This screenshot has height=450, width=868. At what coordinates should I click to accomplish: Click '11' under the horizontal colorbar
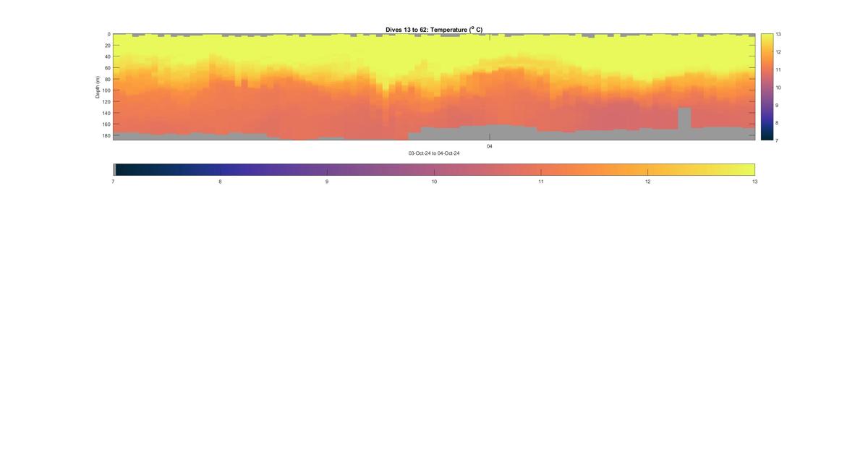(x=541, y=182)
